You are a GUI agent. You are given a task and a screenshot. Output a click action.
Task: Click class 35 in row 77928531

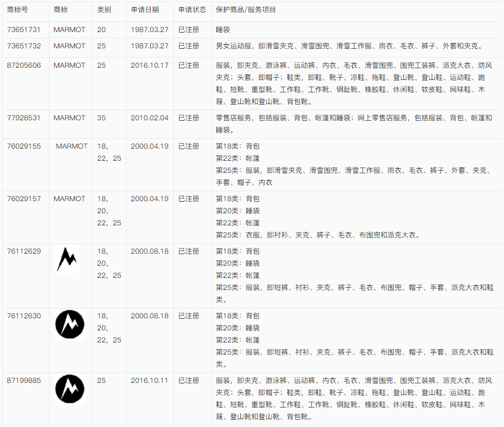(x=101, y=118)
